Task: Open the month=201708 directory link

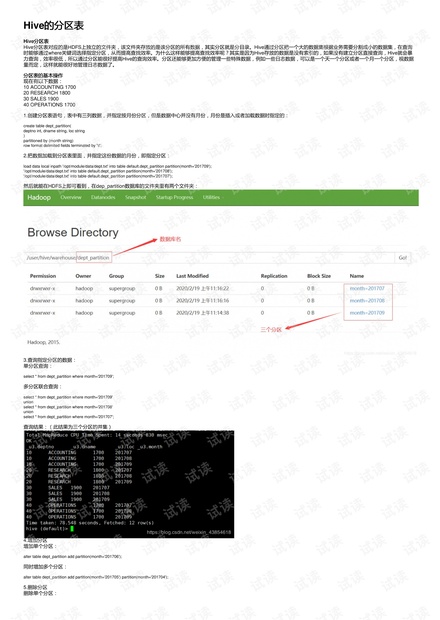Action: coord(367,301)
